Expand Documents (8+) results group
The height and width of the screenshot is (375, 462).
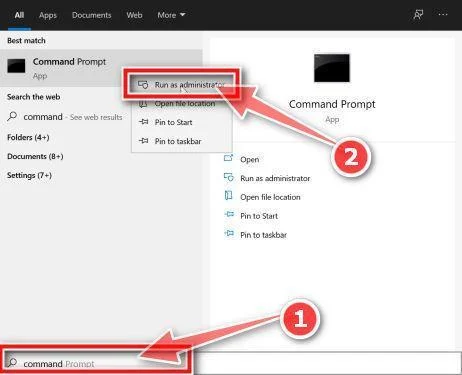35,156
